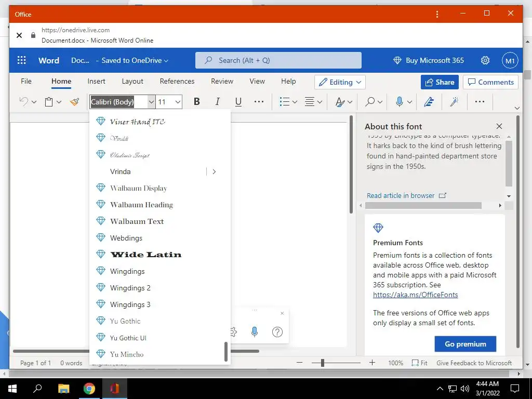Expand the ribbon display options chevron

click(517, 108)
